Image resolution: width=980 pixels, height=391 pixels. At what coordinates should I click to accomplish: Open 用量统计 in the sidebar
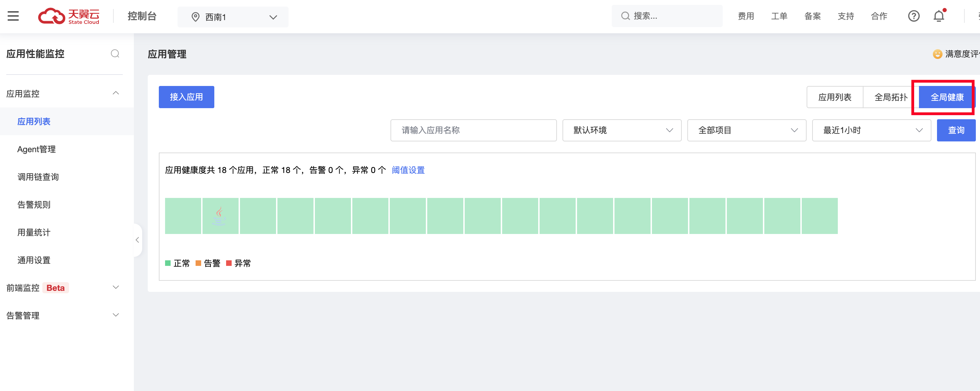[34, 232]
